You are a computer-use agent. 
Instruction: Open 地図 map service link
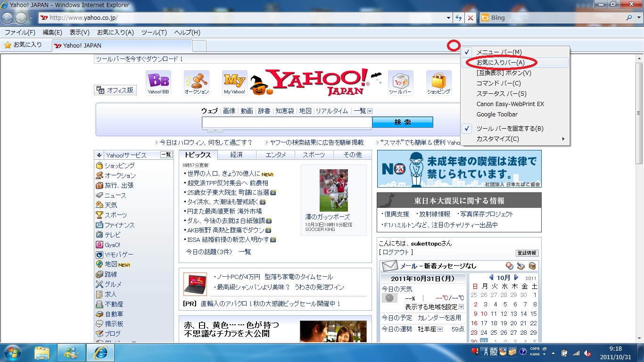111,264
